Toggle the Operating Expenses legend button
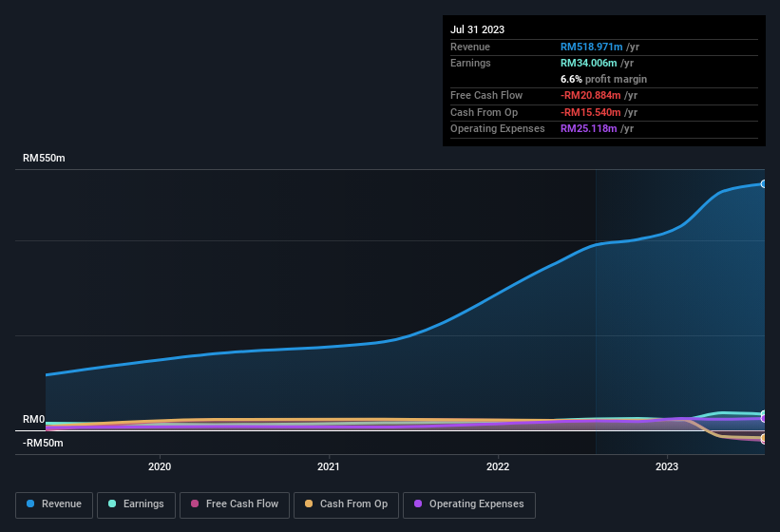Screen dimensions: 780x532 point(468,504)
